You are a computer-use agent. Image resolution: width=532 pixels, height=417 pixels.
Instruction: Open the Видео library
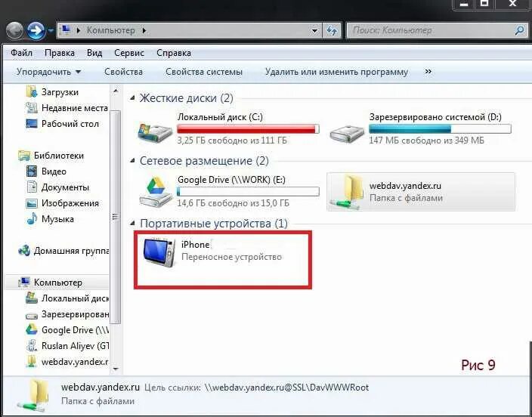(54, 171)
